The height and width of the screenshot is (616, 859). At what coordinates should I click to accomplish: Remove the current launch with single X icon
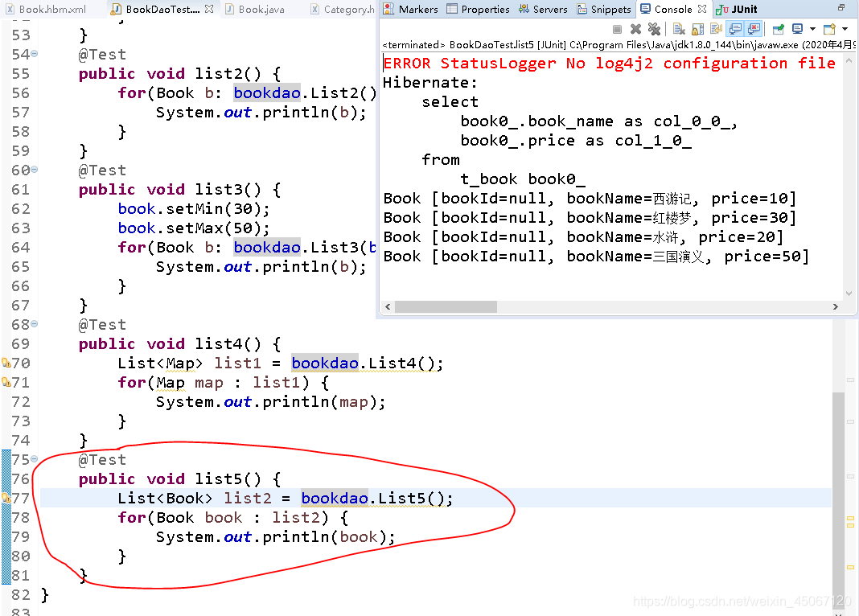(x=635, y=29)
